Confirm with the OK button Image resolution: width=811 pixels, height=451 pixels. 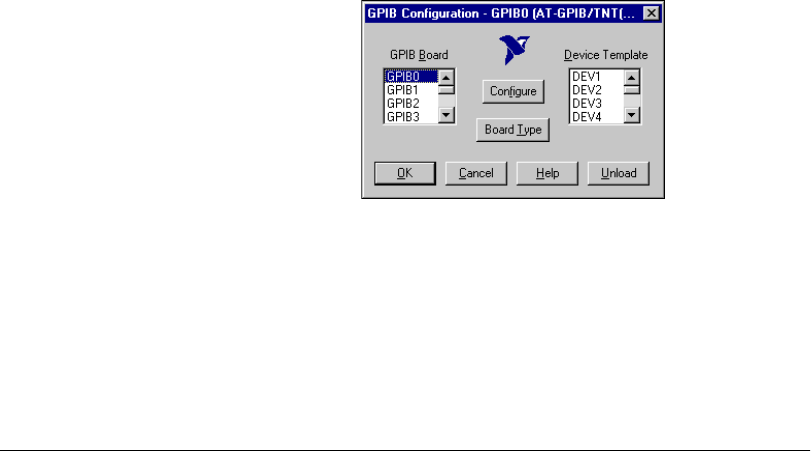coord(404,173)
